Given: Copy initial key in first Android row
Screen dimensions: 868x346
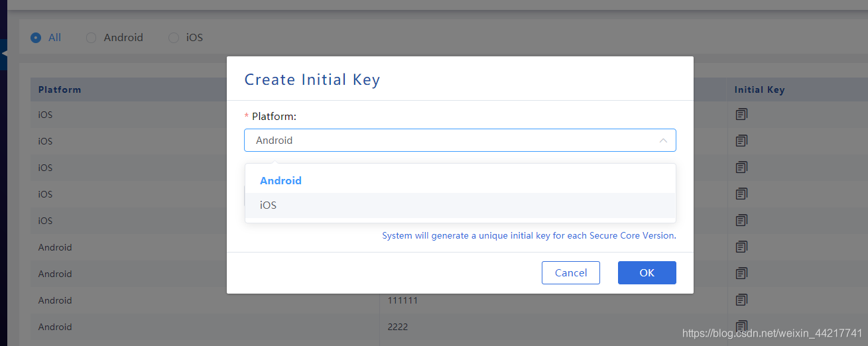Looking at the screenshot, I should point(741,247).
